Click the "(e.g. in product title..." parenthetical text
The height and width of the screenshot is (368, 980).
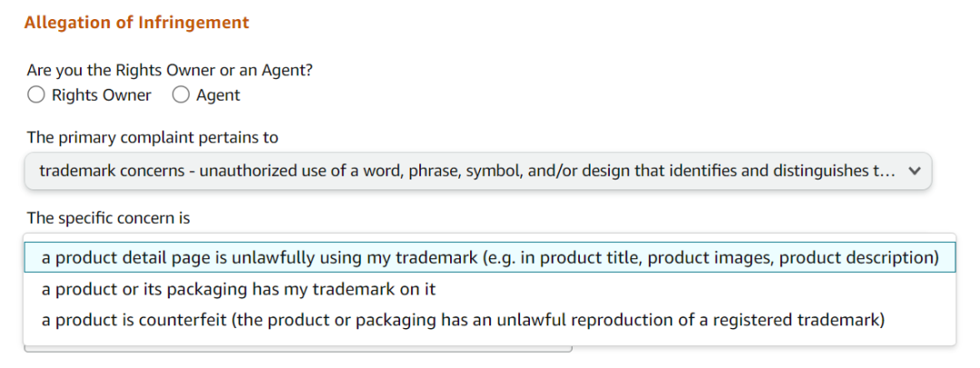coord(710,257)
